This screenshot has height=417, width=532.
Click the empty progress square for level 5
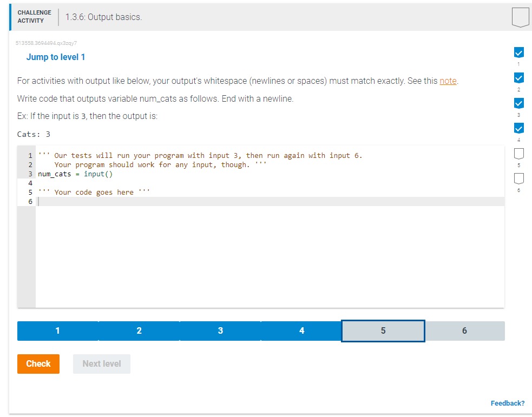[518, 154]
